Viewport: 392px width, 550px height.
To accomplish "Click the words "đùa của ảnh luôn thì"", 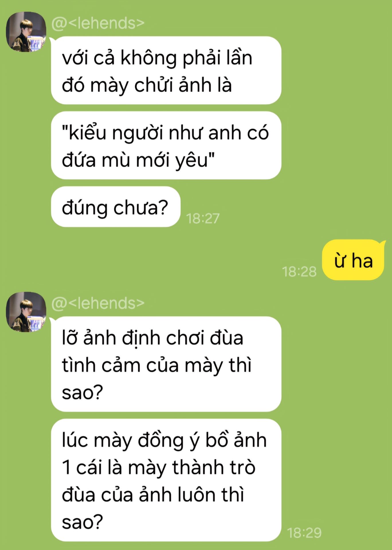I will [153, 494].
